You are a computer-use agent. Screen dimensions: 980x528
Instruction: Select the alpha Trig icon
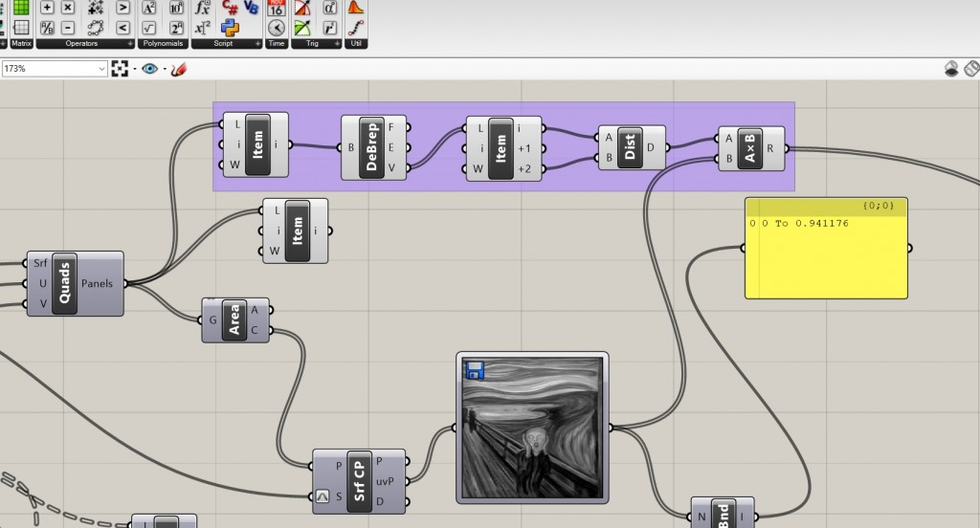point(329,7)
